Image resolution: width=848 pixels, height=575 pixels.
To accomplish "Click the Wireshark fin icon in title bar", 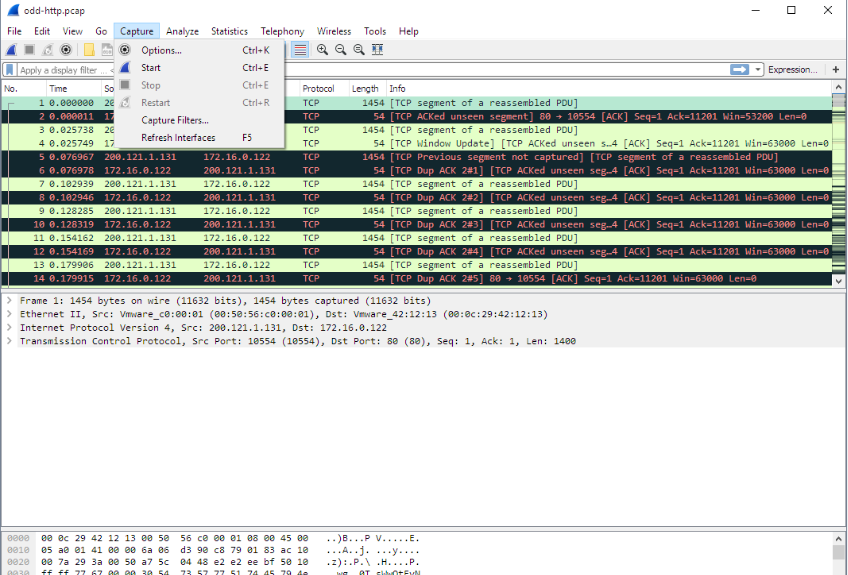I will pyautogui.click(x=13, y=10).
